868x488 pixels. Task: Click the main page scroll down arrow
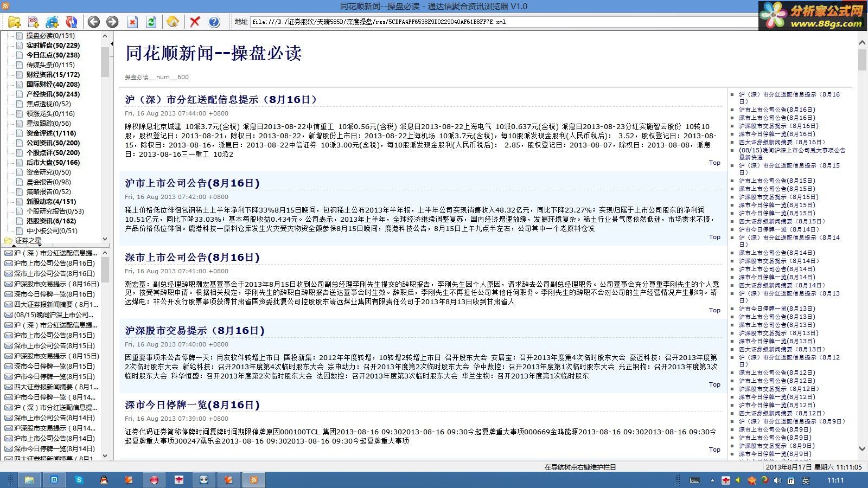pos(863,449)
